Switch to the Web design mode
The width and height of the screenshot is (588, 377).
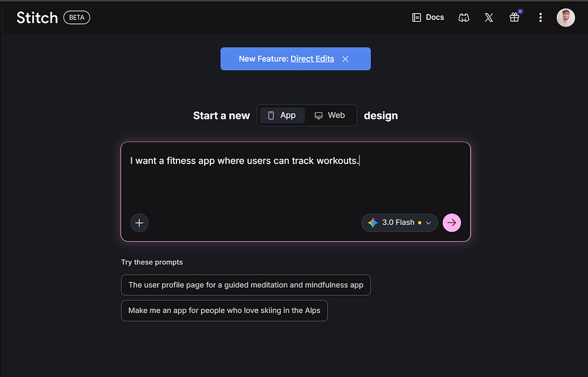coord(330,115)
